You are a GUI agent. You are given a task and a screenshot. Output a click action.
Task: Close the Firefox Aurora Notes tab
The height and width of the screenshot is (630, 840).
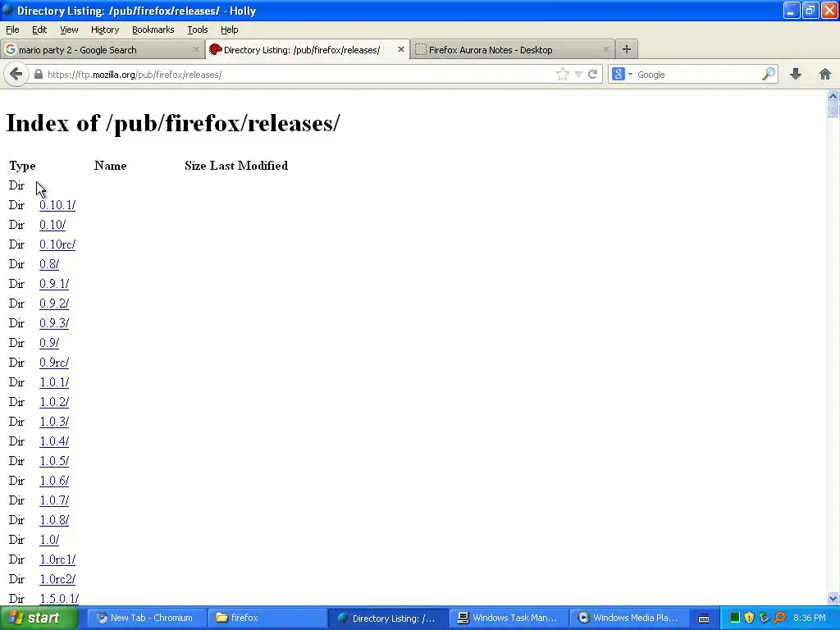(606, 49)
